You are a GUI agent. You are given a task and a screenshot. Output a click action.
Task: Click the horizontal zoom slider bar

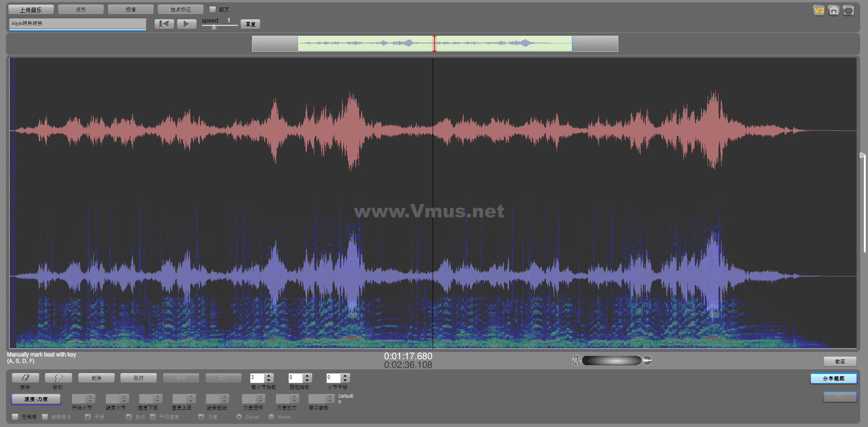coord(612,361)
